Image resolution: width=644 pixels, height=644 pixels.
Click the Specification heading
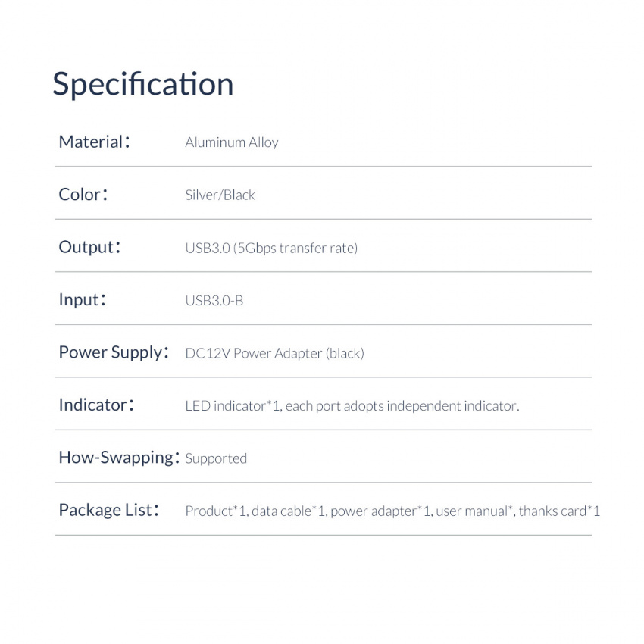143,85
